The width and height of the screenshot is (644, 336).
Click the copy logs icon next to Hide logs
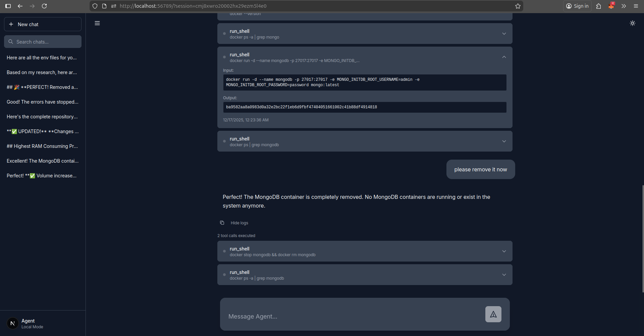click(222, 223)
